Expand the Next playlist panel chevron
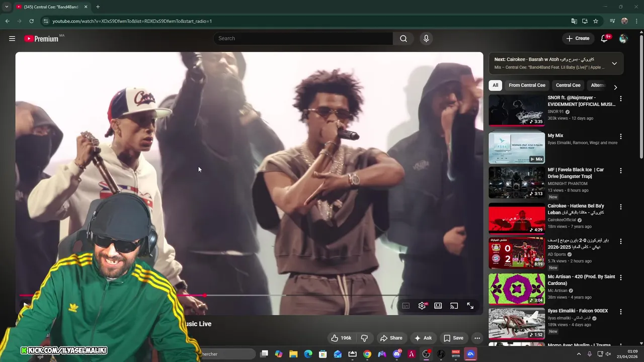The height and width of the screenshot is (362, 644). click(614, 63)
